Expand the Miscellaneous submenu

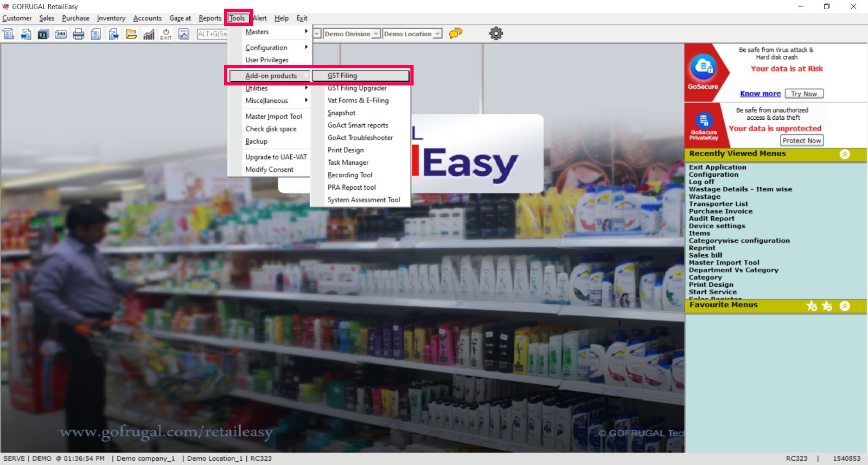coord(269,101)
